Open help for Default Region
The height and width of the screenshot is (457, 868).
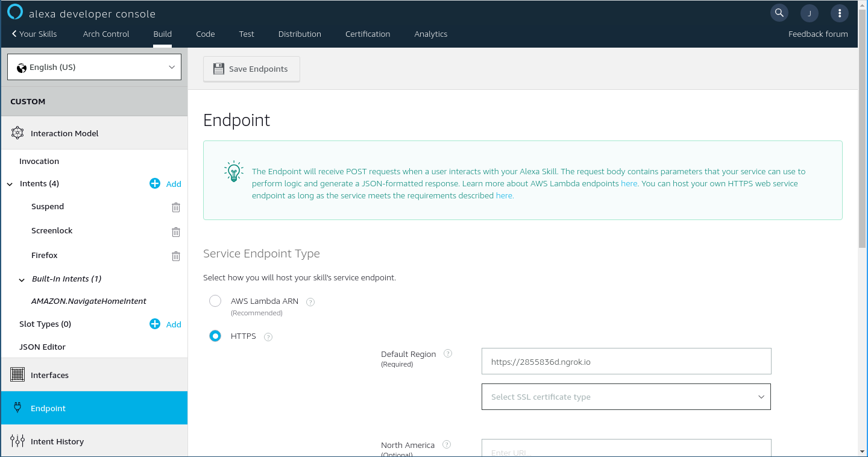[448, 354]
